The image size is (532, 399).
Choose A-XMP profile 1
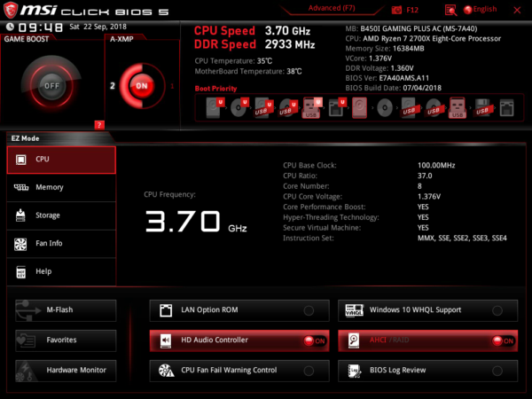[172, 86]
